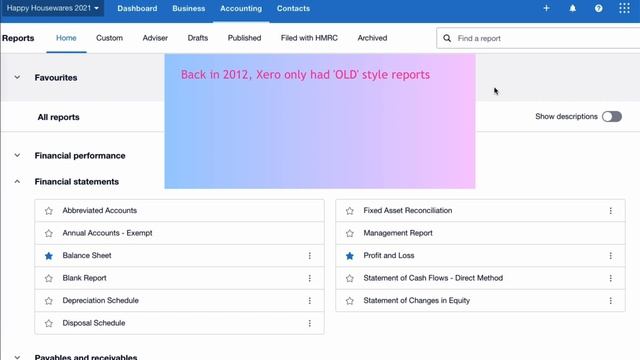The height and width of the screenshot is (360, 640).
Task: Open the Disposal Schedule report
Action: [93, 323]
